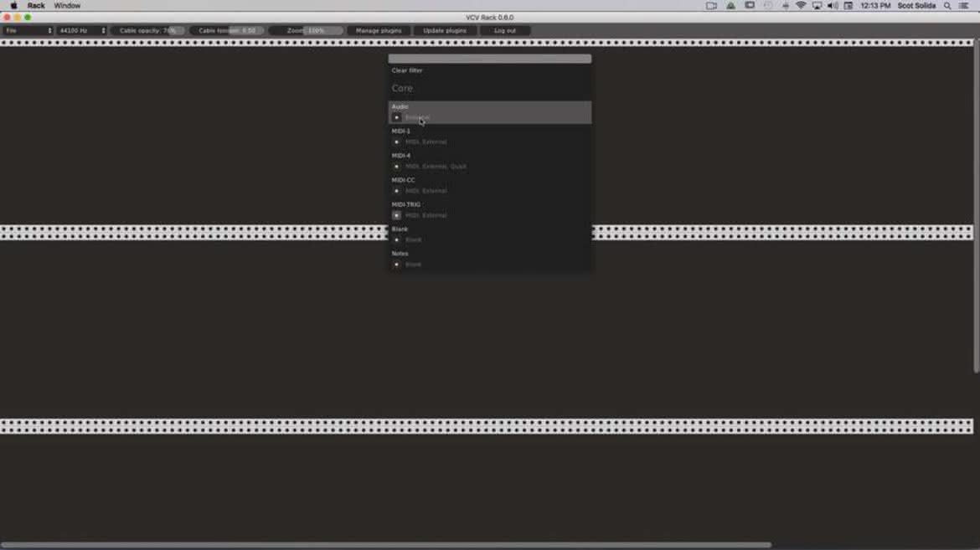Click the rack's horizontal scrollbar

385,545
